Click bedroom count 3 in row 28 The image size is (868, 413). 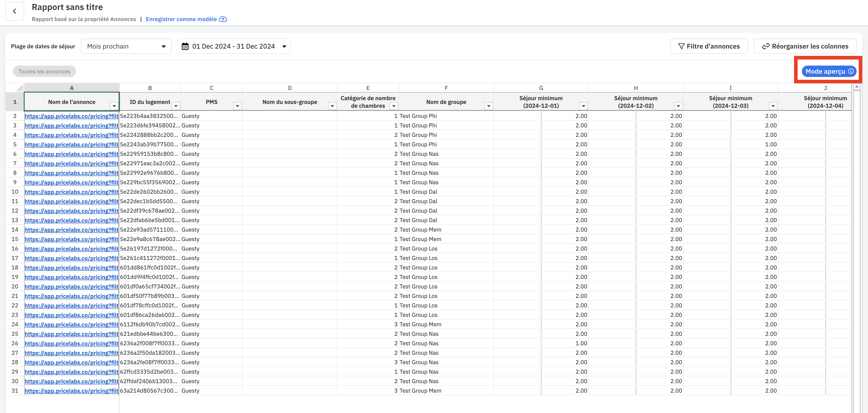tap(368, 363)
